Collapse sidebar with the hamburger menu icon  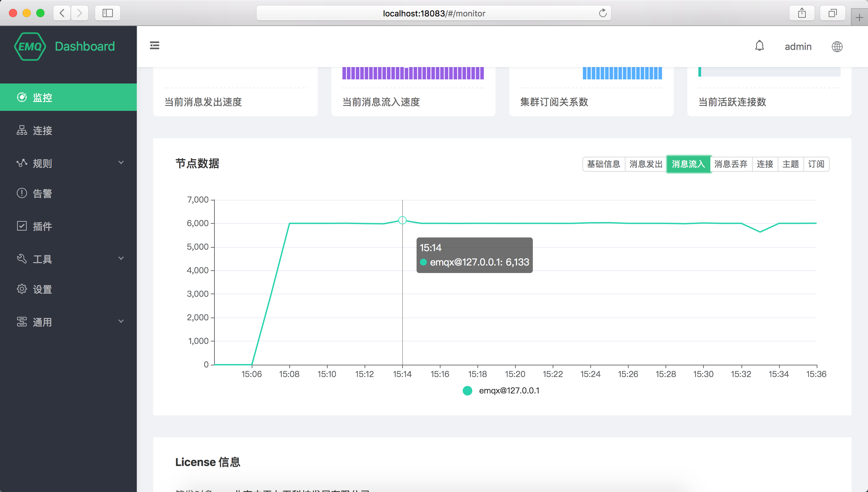[155, 46]
